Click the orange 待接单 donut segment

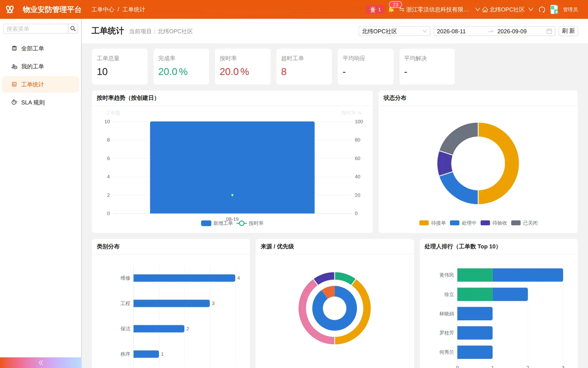coord(512,164)
